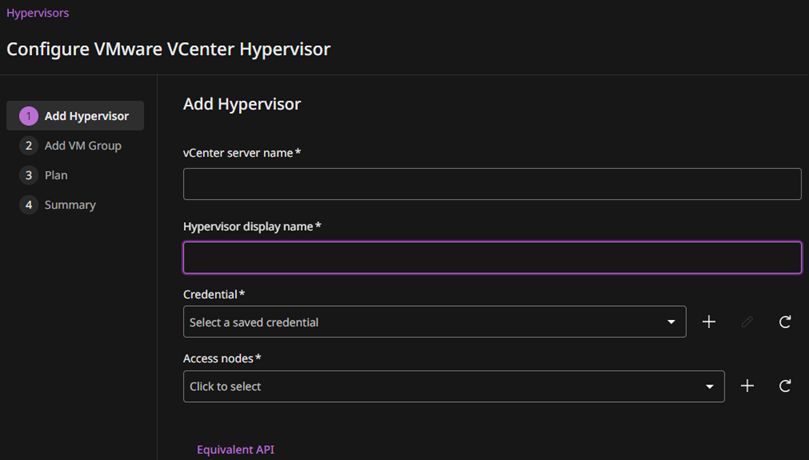Viewport: 809px width, 460px height.
Task: Add a new credential with plus icon
Action: coord(709,322)
